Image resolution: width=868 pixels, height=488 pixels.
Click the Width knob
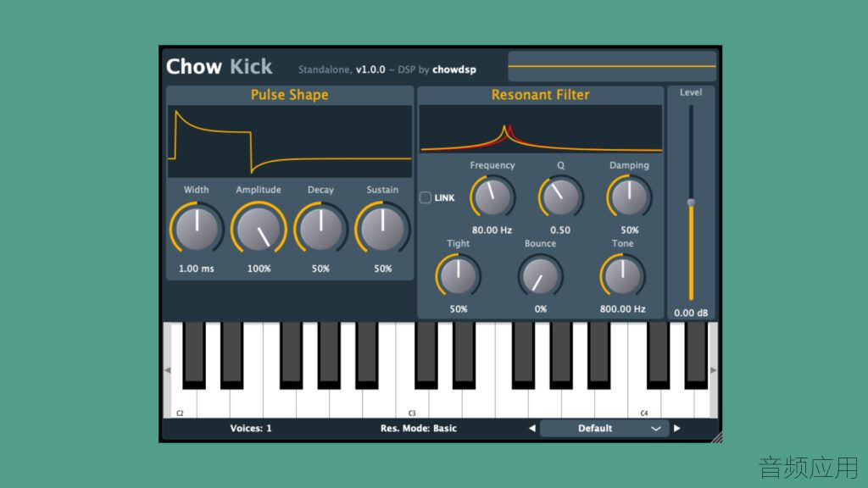[197, 229]
